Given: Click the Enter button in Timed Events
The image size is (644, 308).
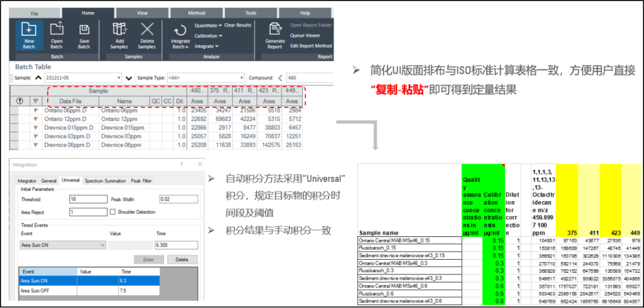Looking at the screenshot, I should 148,260.
